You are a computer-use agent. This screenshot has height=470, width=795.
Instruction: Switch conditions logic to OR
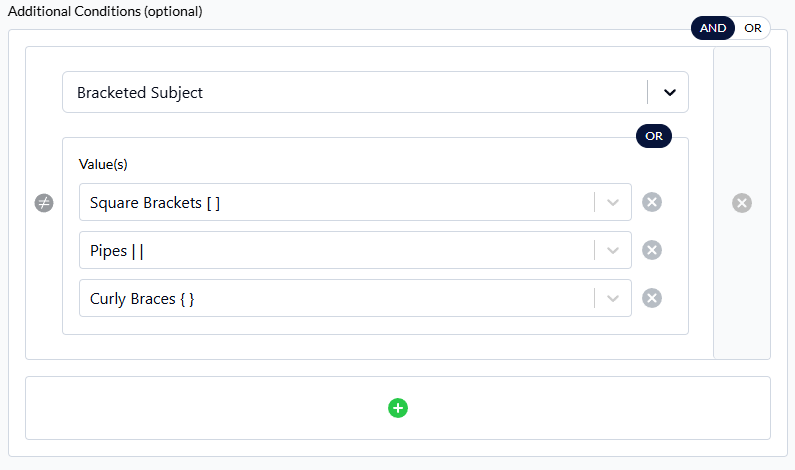[x=752, y=28]
